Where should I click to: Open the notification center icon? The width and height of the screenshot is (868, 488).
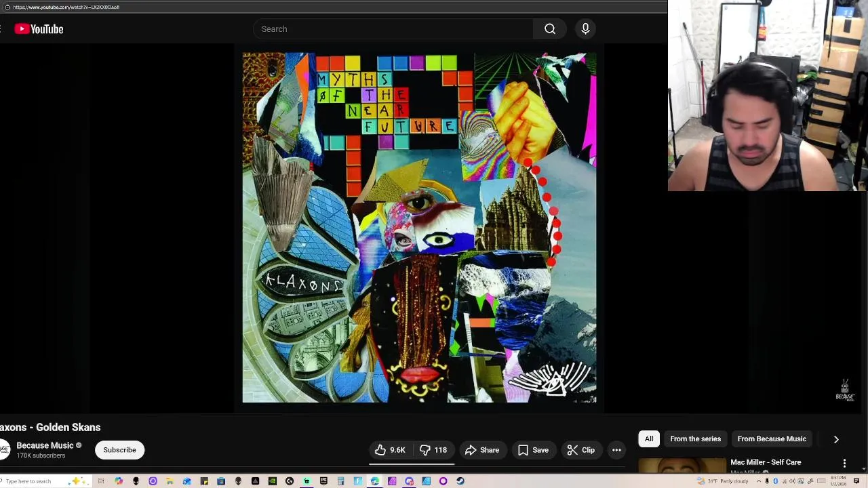click(x=856, y=481)
